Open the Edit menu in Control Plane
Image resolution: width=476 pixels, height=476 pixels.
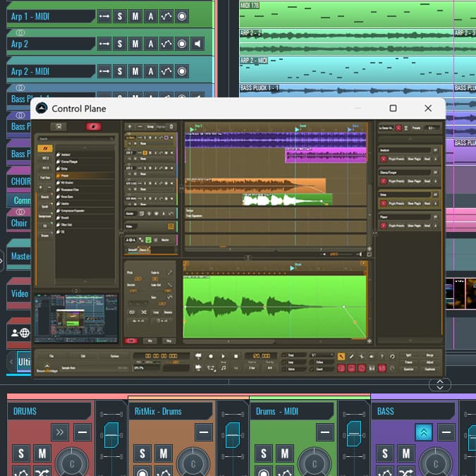tap(83, 356)
